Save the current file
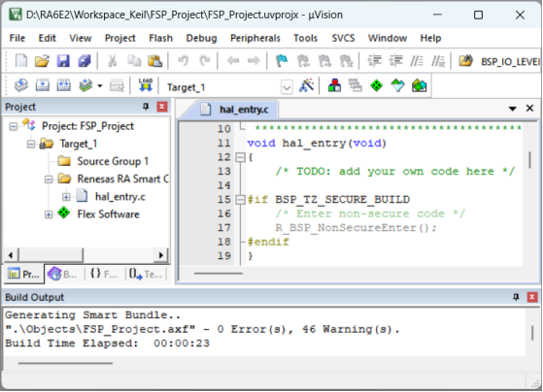This screenshot has height=392, width=543. pos(63,61)
